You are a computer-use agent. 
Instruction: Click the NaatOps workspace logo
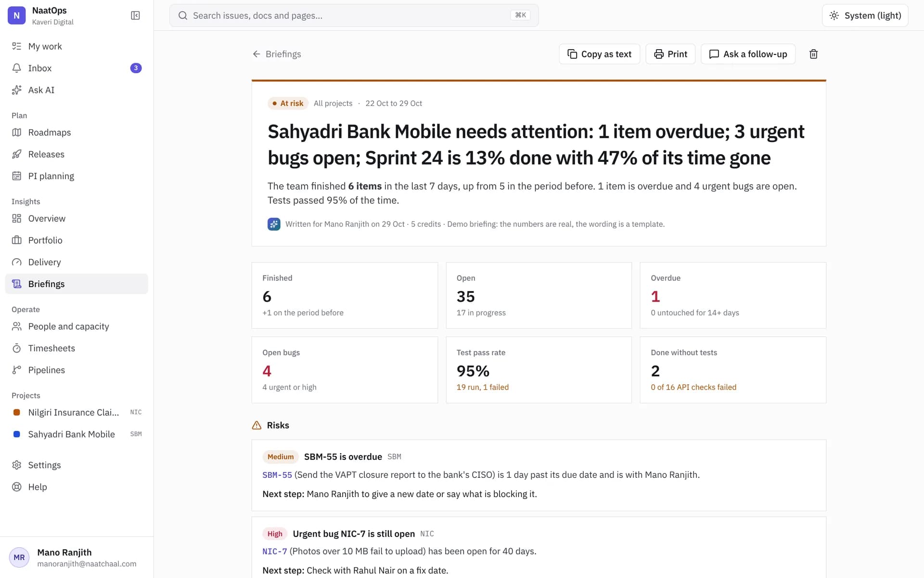tap(16, 15)
